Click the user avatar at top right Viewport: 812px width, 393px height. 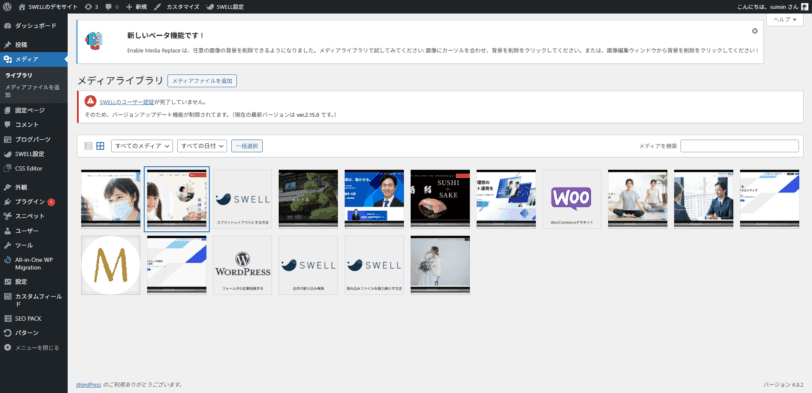[x=804, y=7]
